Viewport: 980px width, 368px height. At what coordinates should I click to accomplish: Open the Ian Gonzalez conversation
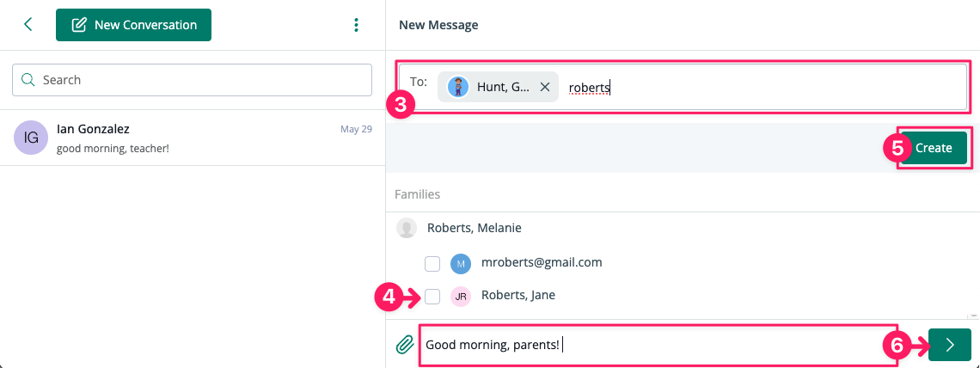click(x=193, y=138)
